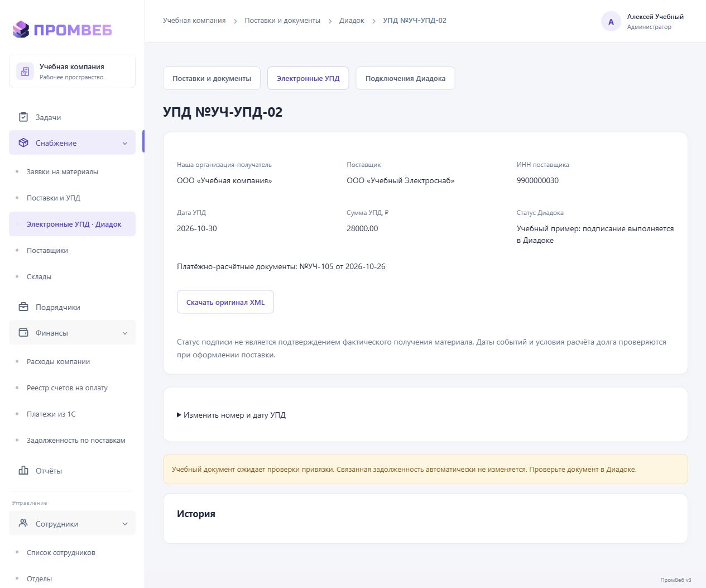
Task: Collapse the Сотрудники section chevron
Action: pos(125,524)
